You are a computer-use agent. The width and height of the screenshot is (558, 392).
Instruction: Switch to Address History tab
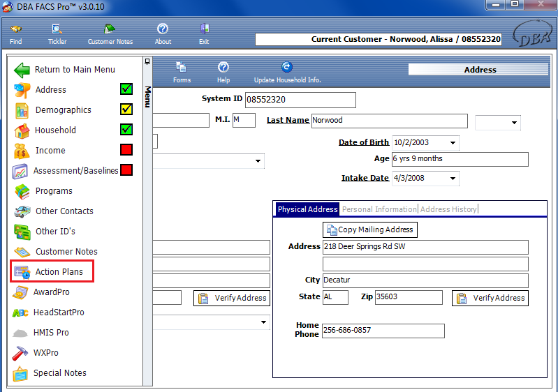[x=448, y=209]
